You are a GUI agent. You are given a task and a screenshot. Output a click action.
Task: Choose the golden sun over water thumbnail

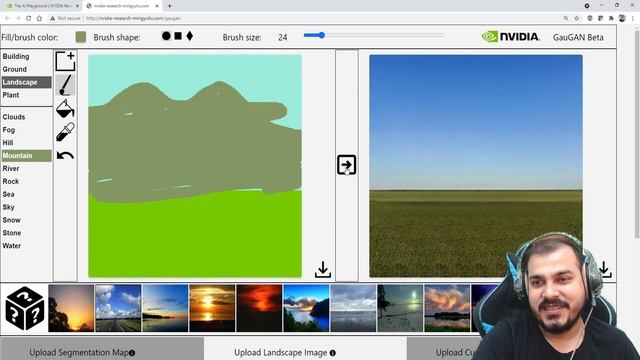tap(212, 308)
